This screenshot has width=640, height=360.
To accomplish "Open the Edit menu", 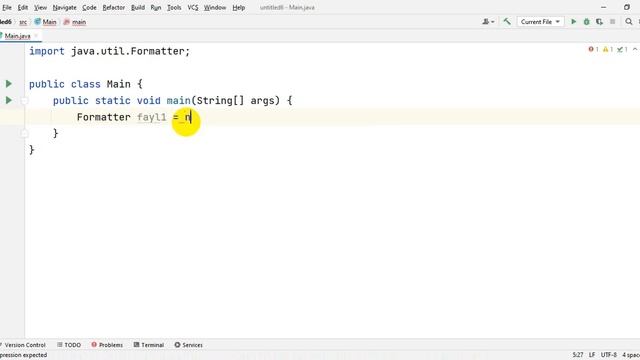I will (x=23, y=7).
